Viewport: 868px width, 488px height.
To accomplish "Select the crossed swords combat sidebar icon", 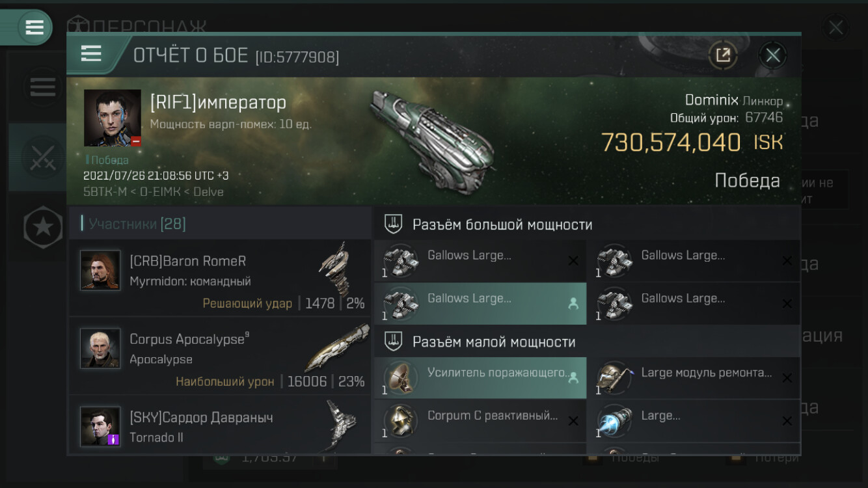I will point(43,157).
